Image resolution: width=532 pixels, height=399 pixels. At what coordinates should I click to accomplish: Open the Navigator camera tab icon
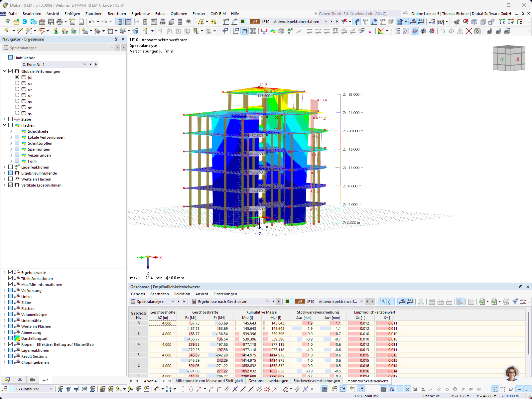[33, 380]
